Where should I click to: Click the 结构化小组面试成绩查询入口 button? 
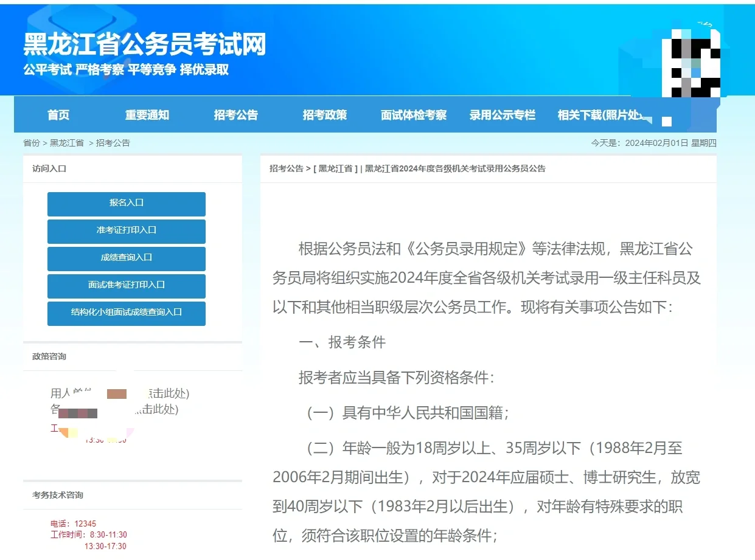click(x=126, y=314)
